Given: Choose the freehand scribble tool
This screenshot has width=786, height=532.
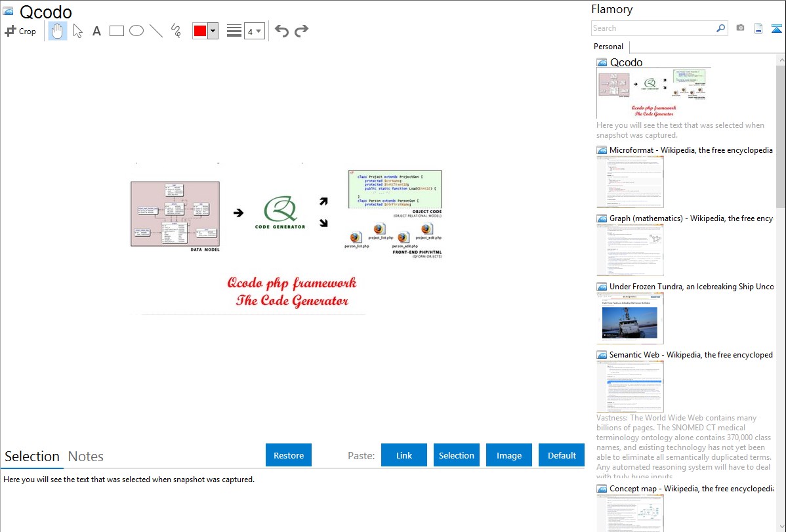Looking at the screenshot, I should [176, 31].
